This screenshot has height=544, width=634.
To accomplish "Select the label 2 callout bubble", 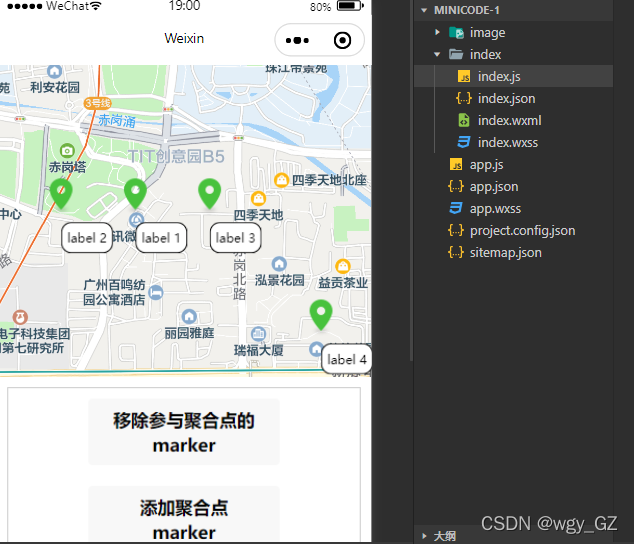I will coord(87,238).
